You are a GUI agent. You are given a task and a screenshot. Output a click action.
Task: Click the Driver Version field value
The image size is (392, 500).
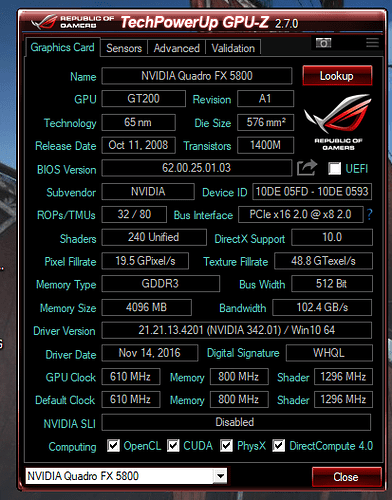237,330
